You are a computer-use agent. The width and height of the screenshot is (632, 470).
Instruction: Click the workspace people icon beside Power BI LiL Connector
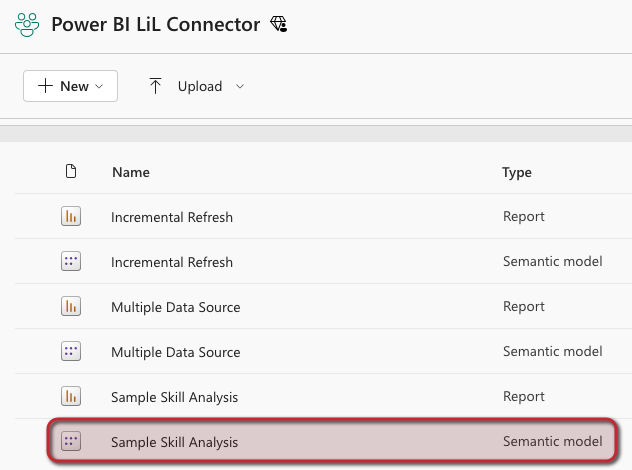coord(27,25)
